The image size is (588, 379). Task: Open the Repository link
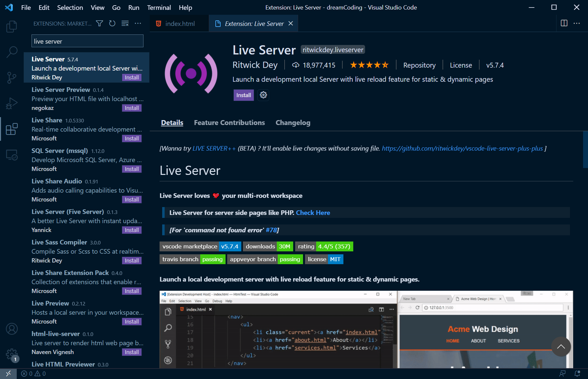419,65
